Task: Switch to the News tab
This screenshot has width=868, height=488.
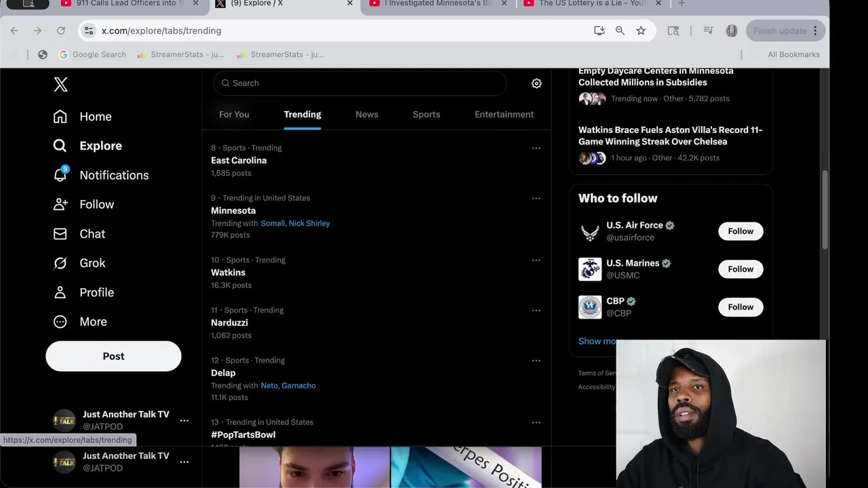Action: tap(367, 115)
